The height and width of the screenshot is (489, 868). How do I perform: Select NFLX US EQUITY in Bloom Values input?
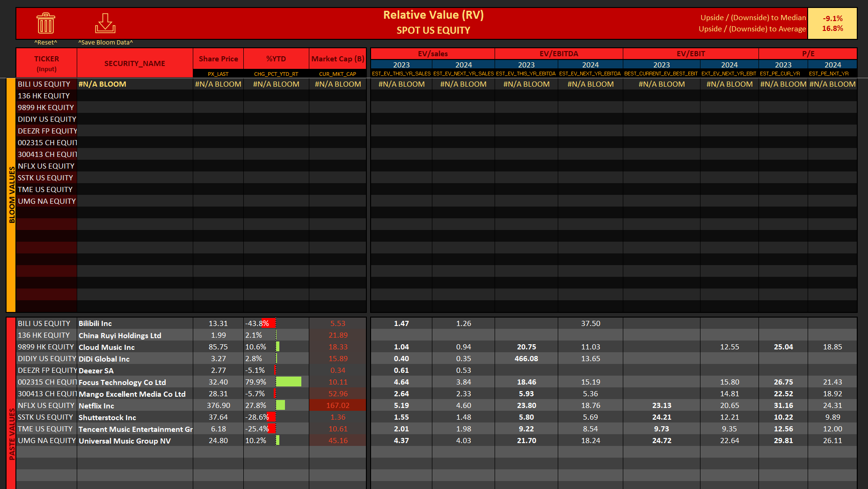(x=46, y=166)
